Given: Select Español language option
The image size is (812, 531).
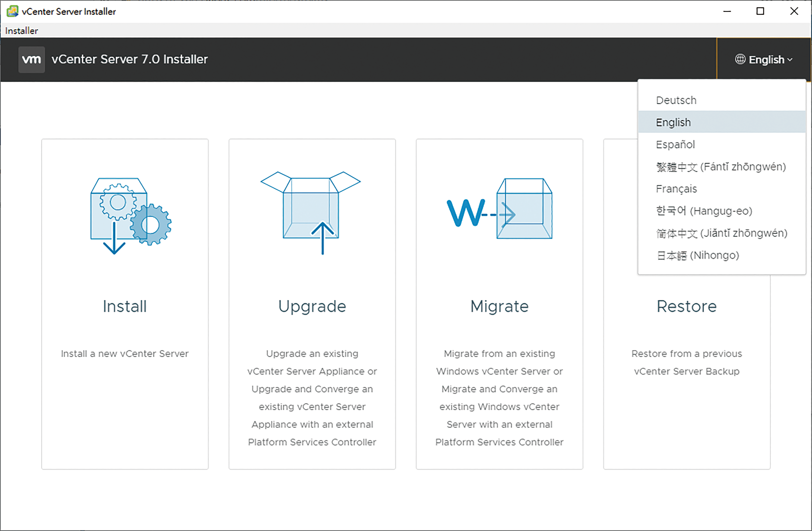Looking at the screenshot, I should pos(722,144).
